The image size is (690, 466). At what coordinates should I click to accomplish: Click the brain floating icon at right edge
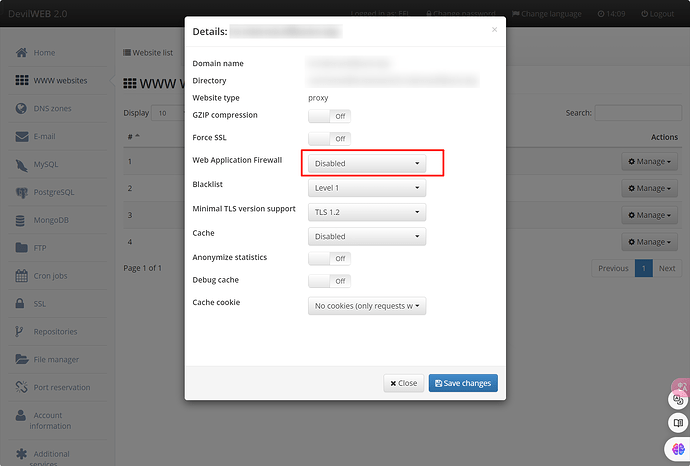678,449
